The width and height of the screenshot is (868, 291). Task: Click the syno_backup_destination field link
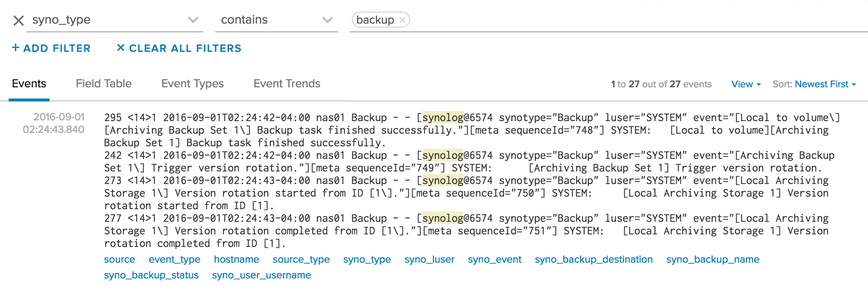point(593,260)
